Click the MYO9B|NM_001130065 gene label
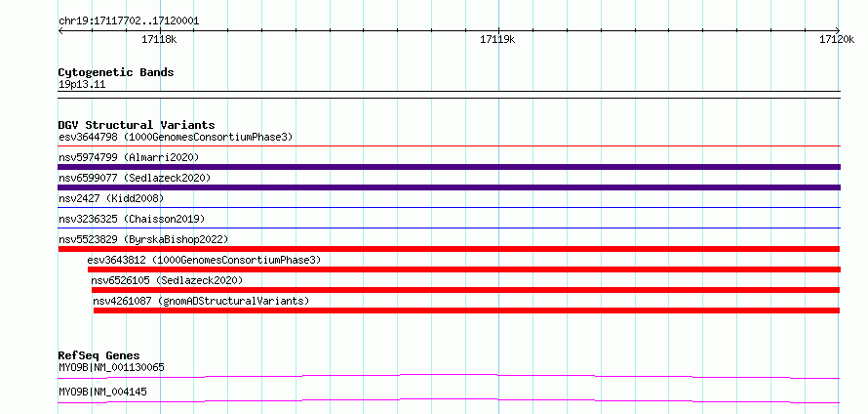The height and width of the screenshot is (414, 868). [111, 367]
